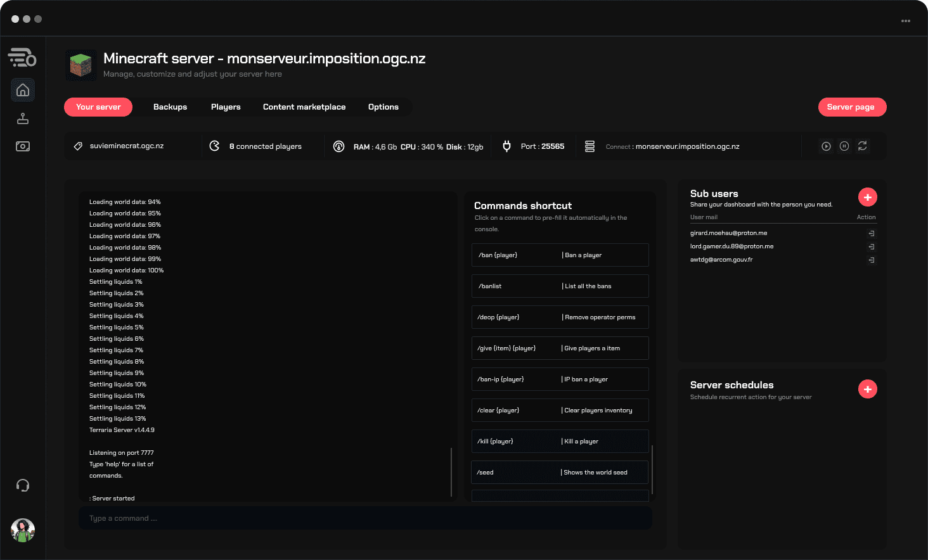The image size is (928, 560).
Task: Click the Listening on port 7777 line
Action: (121, 453)
